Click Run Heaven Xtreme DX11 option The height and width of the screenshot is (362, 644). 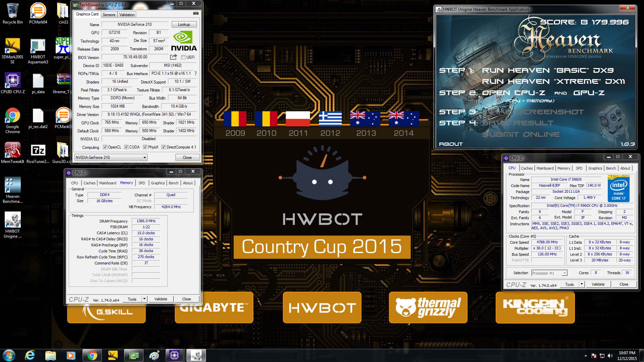pos(553,81)
